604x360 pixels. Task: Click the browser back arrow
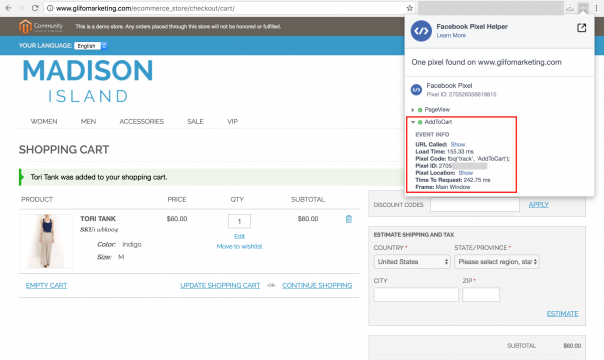(8, 8)
